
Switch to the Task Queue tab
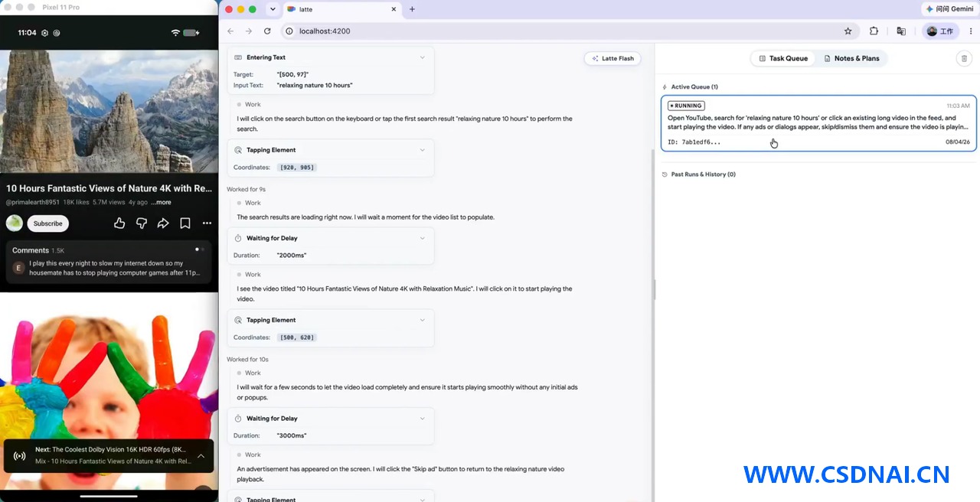pos(783,58)
